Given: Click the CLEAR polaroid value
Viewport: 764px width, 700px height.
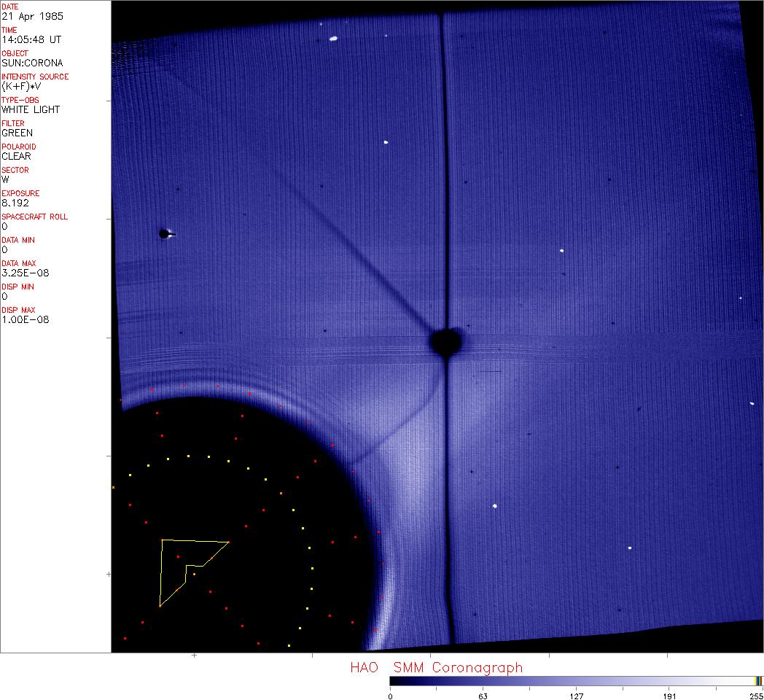Looking at the screenshot, I should (16, 156).
